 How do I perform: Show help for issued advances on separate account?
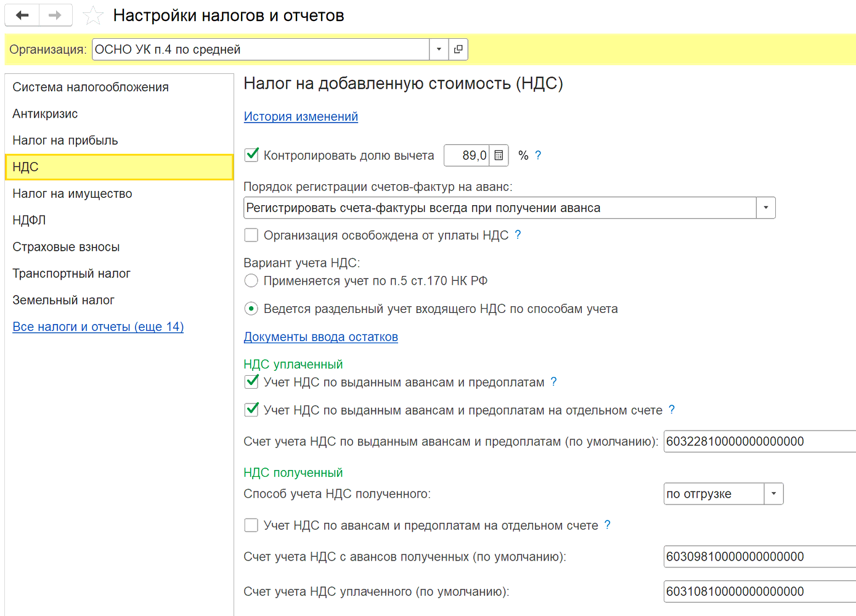click(672, 410)
